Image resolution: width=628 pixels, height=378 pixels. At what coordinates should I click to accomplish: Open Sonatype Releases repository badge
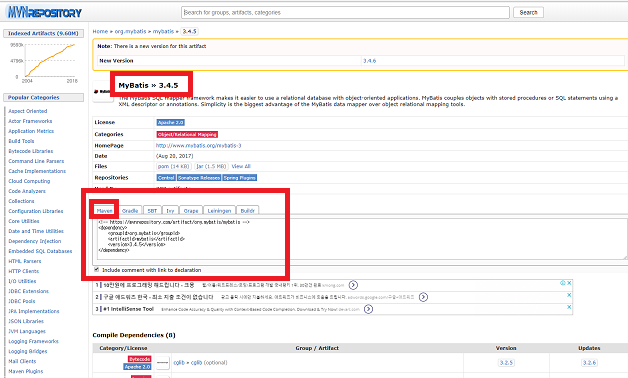199,178
